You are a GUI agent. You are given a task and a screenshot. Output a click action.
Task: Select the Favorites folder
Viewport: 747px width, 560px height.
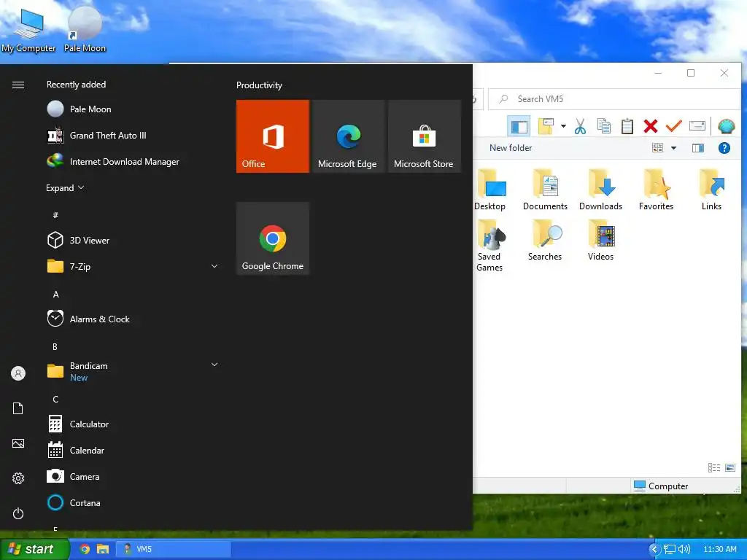pyautogui.click(x=656, y=190)
